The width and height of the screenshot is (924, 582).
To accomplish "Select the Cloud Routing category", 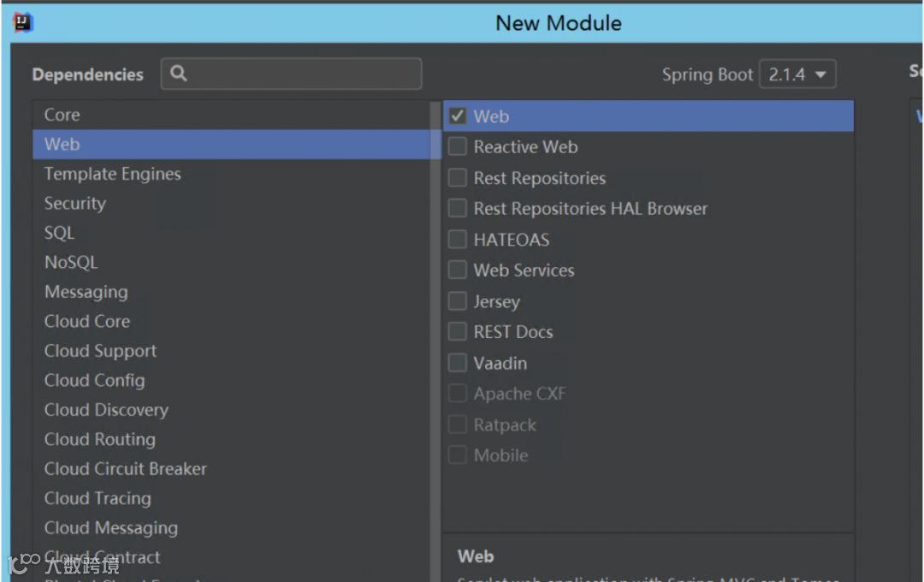I will (232, 439).
